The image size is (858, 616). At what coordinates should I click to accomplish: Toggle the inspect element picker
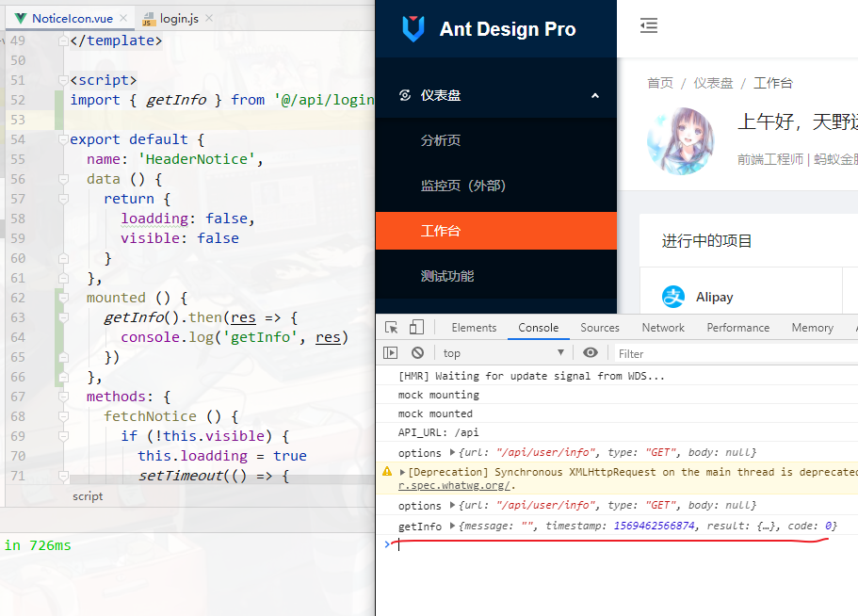tap(389, 327)
